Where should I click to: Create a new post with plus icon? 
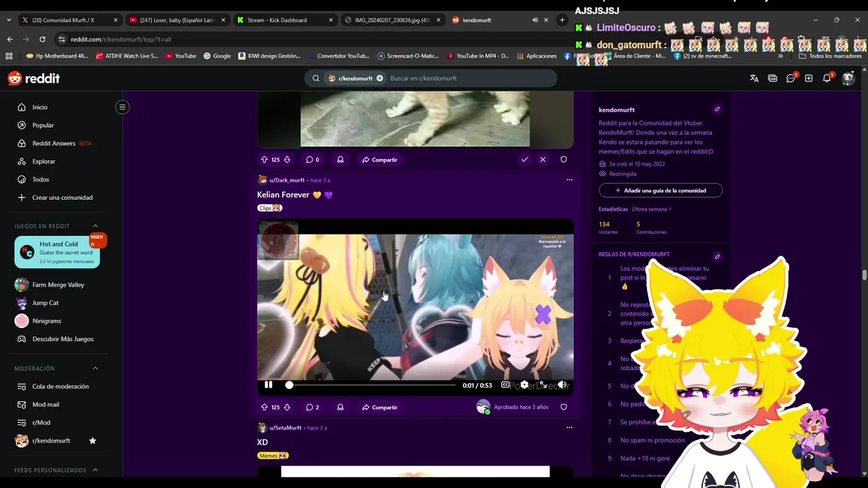coord(808,79)
